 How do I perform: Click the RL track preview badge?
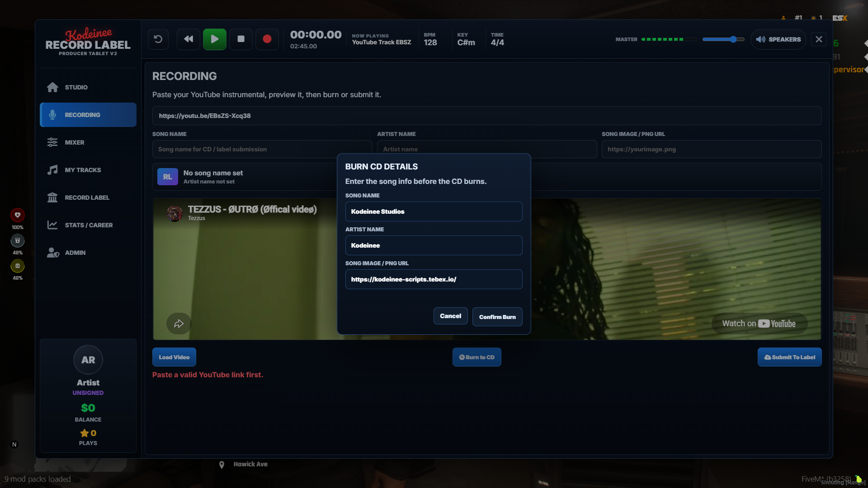pyautogui.click(x=167, y=177)
